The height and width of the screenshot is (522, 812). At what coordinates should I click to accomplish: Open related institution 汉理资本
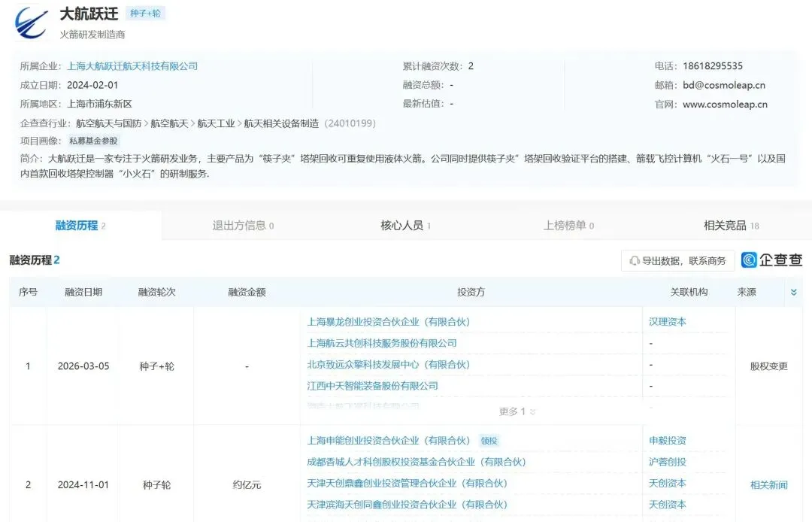[x=667, y=322]
